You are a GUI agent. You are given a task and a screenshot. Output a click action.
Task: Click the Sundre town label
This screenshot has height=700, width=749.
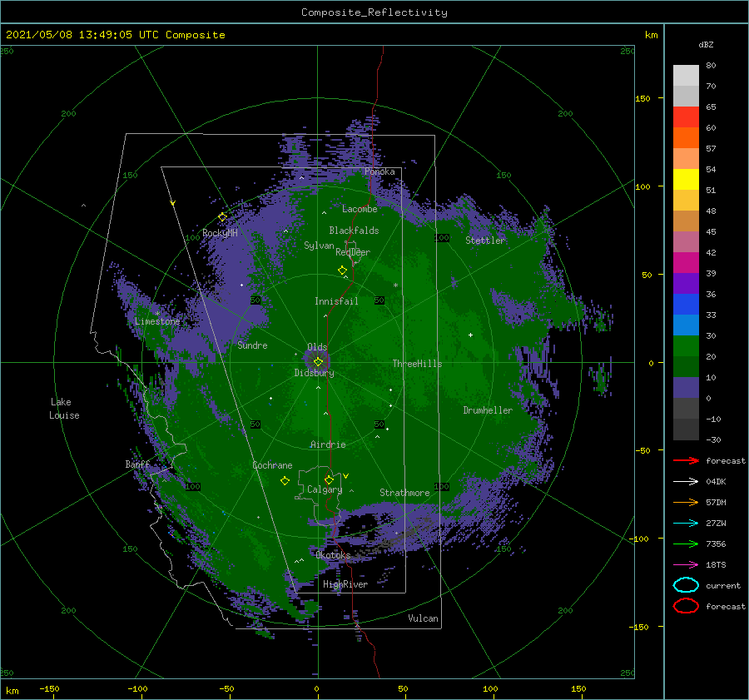[x=252, y=345]
